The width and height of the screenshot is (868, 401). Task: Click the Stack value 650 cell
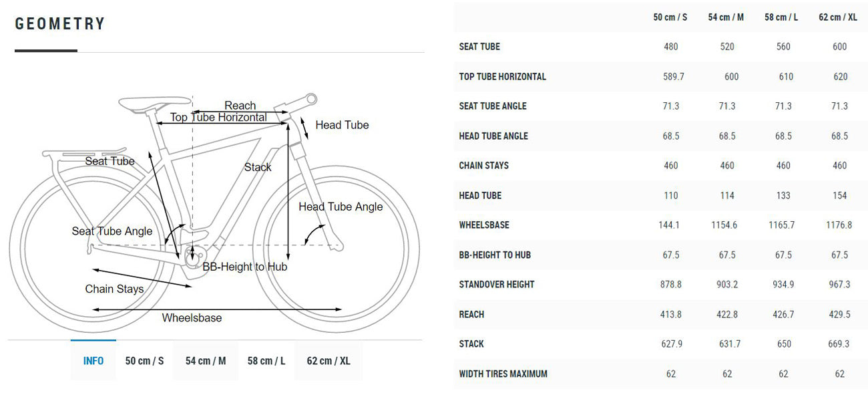coord(784,344)
